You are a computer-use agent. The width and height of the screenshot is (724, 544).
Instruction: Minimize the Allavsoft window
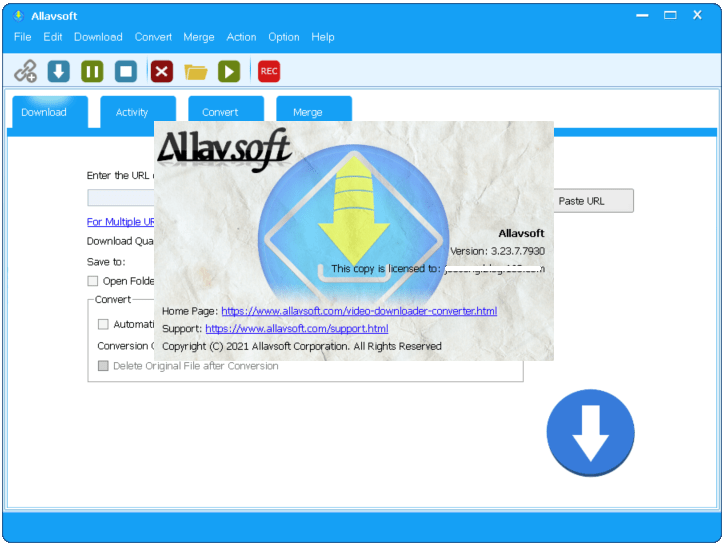pos(642,15)
